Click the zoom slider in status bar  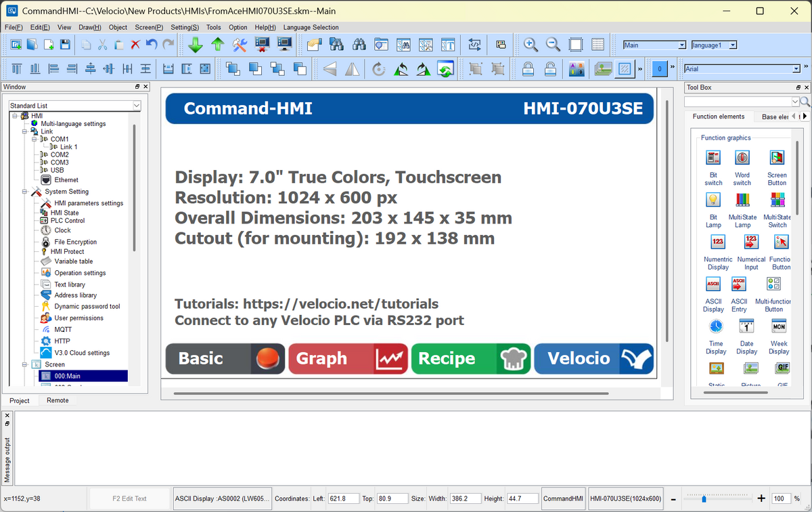pyautogui.click(x=704, y=498)
